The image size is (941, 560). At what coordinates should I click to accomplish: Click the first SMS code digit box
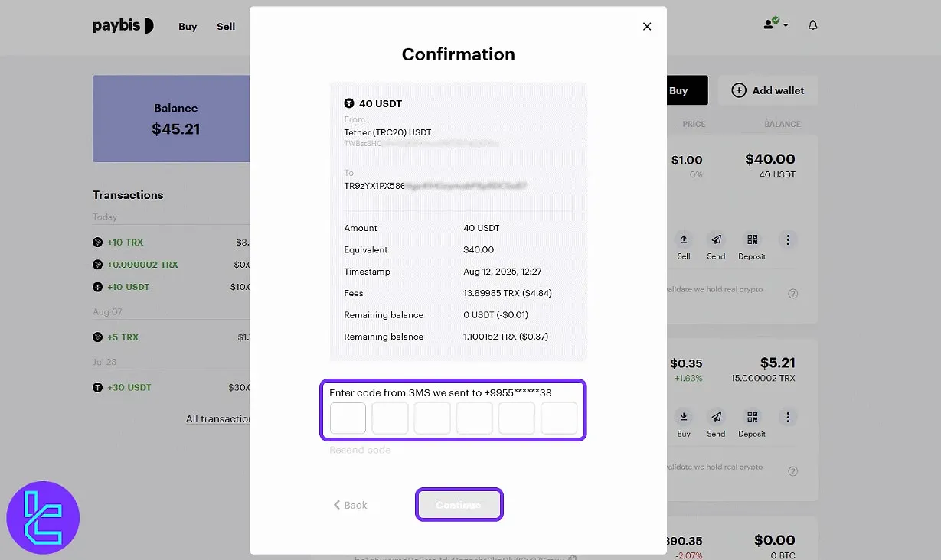[x=348, y=418]
